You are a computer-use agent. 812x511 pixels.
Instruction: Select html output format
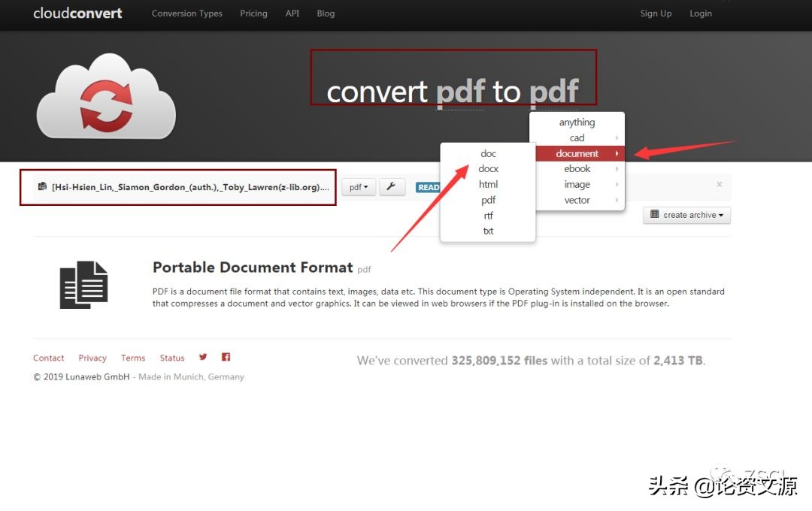coord(488,184)
